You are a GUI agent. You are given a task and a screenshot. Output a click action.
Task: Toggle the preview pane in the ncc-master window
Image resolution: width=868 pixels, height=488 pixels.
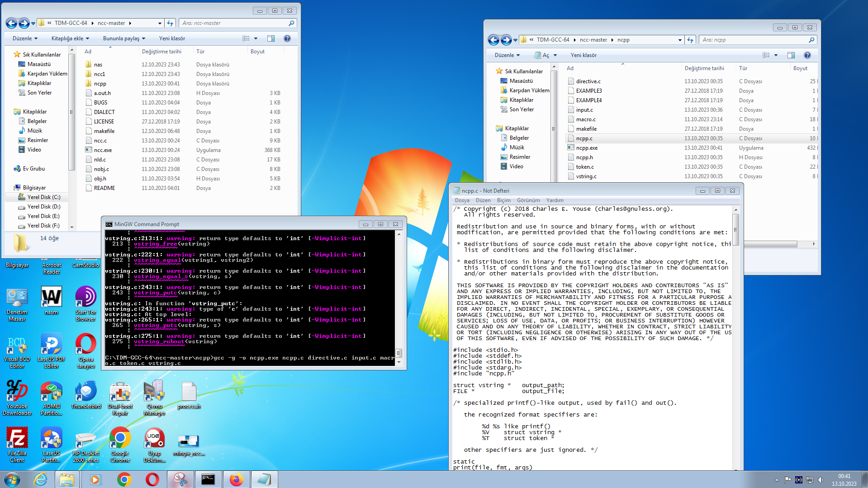point(271,38)
